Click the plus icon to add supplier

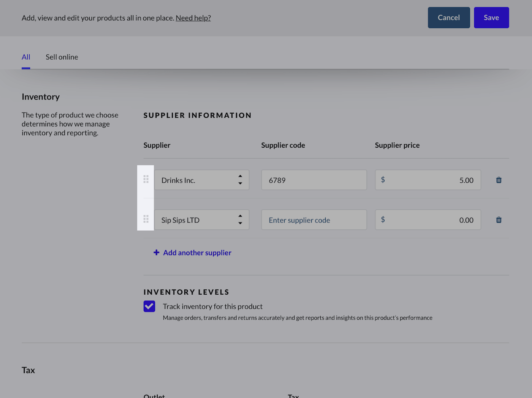tap(156, 253)
